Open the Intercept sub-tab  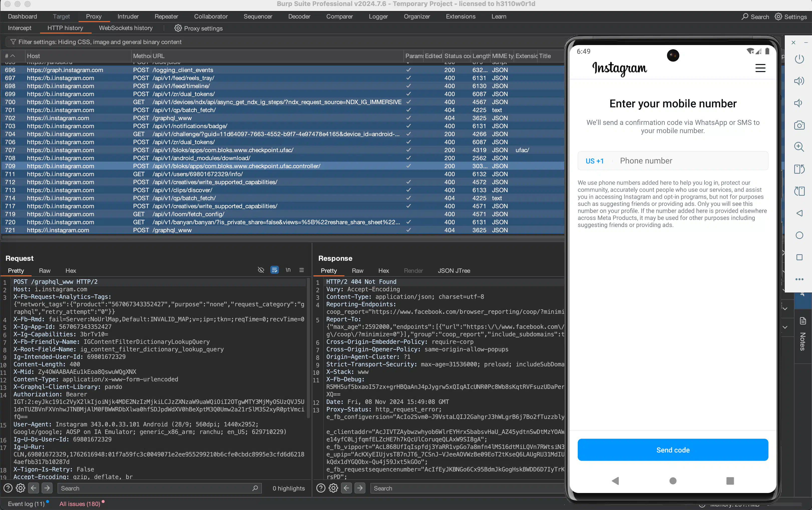tap(20, 28)
